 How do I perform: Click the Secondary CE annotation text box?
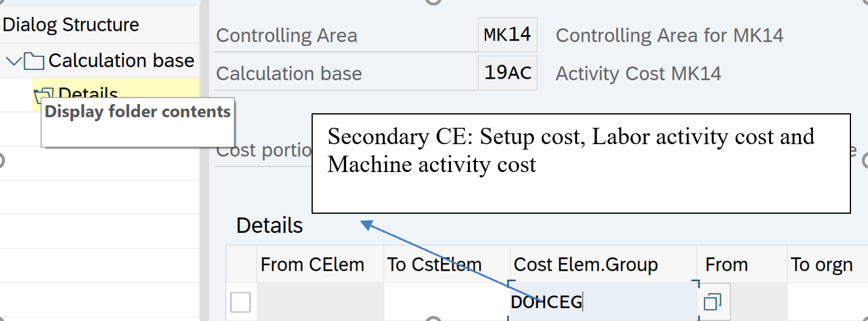point(581,164)
